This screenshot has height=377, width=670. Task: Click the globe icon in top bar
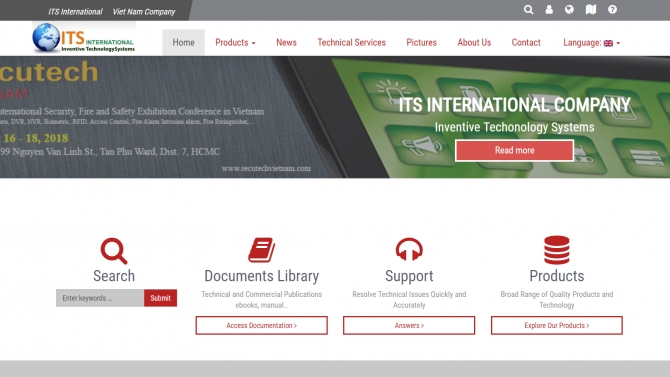point(569,9)
